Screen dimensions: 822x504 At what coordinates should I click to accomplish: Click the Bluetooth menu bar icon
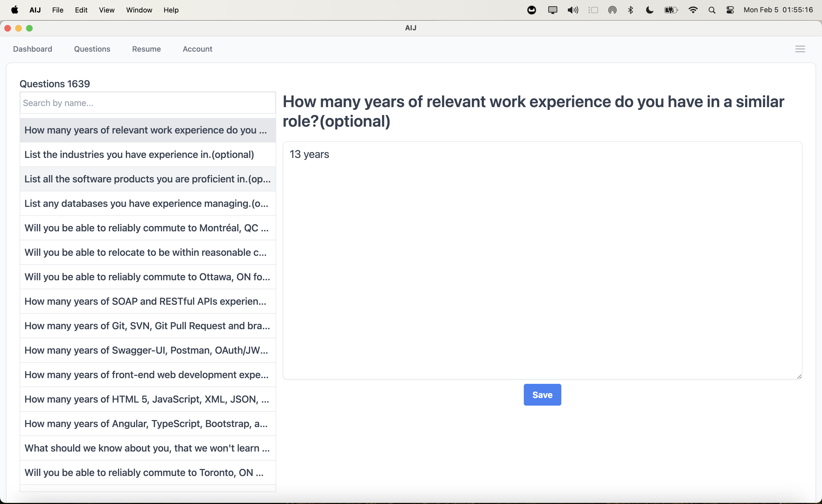(x=630, y=10)
